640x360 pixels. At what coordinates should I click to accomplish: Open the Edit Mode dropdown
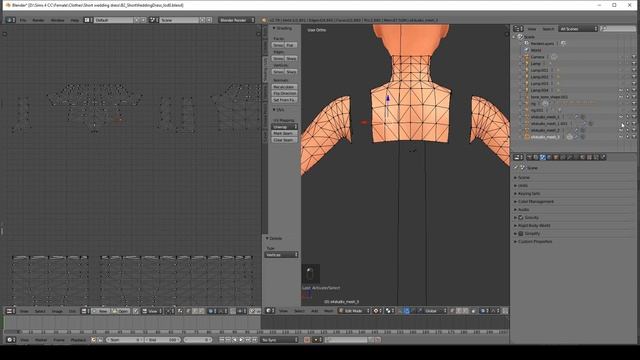[353, 311]
